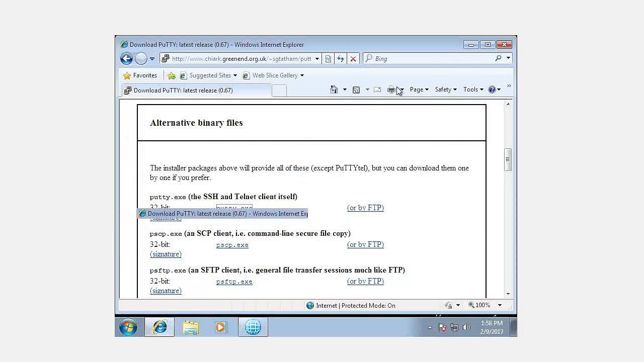Click the Help question mark icon
This screenshot has height=362, width=644.
[x=492, y=89]
